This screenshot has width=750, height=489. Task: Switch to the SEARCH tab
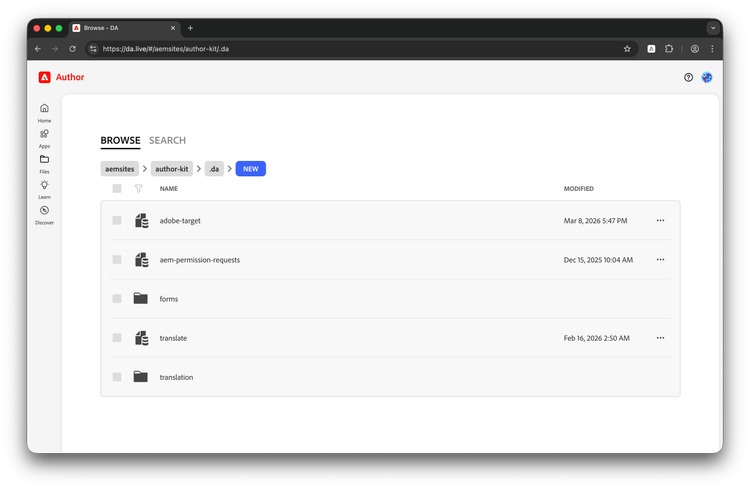pos(167,141)
